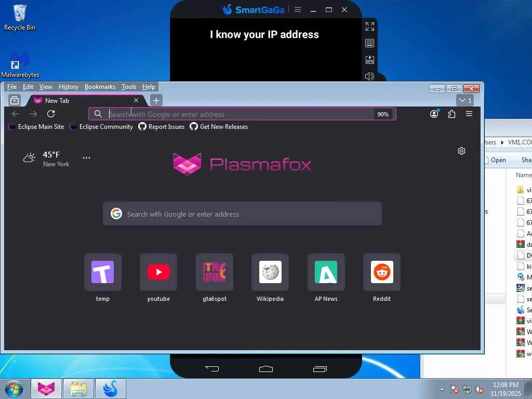
Task: Tap the Android home button in SmartGaGa
Action: pyautogui.click(x=265, y=369)
